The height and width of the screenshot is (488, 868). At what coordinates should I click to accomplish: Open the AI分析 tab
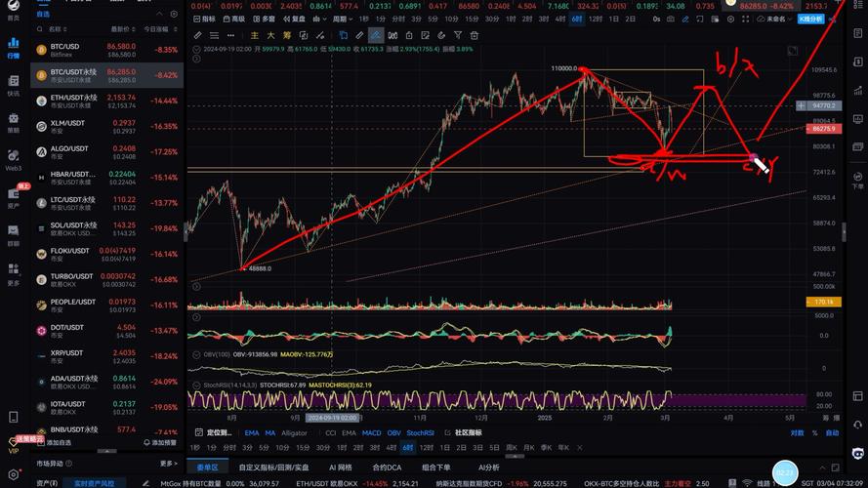point(489,468)
